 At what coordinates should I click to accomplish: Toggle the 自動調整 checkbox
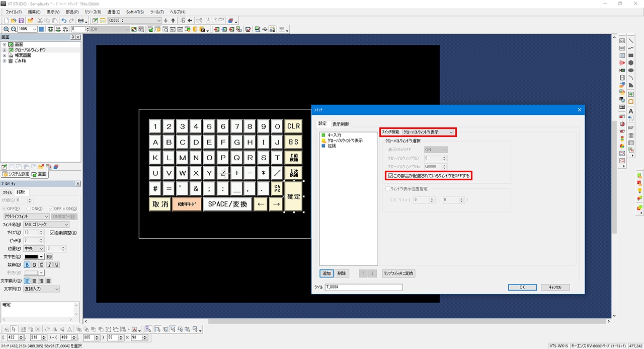(52, 233)
